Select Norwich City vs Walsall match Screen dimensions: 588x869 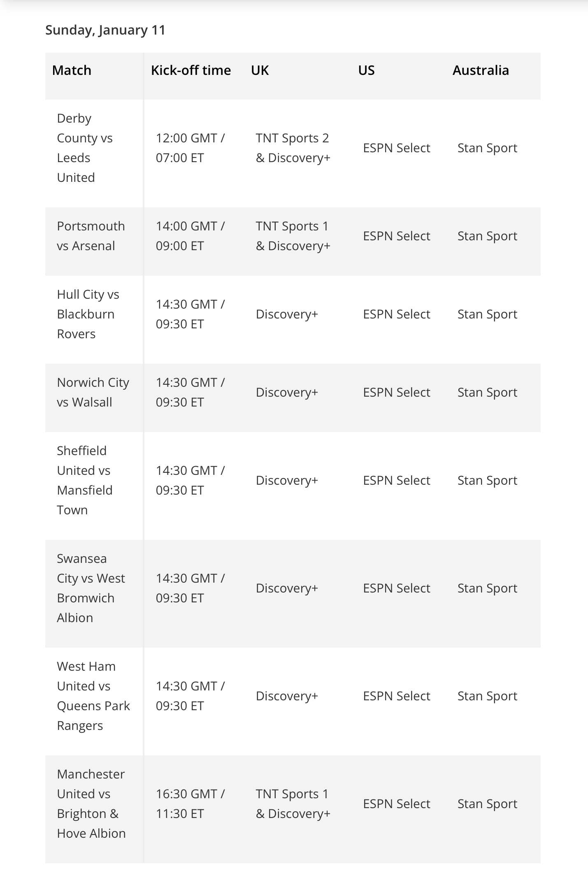point(93,392)
